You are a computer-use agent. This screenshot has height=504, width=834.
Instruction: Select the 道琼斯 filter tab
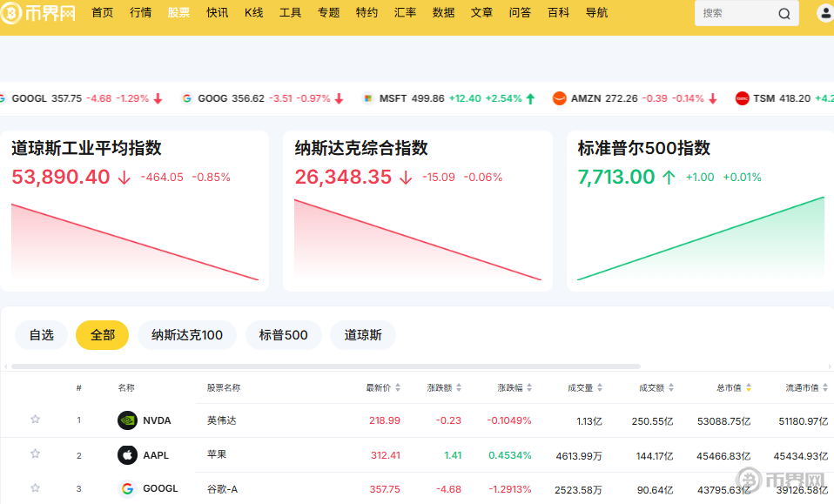pyautogui.click(x=363, y=335)
